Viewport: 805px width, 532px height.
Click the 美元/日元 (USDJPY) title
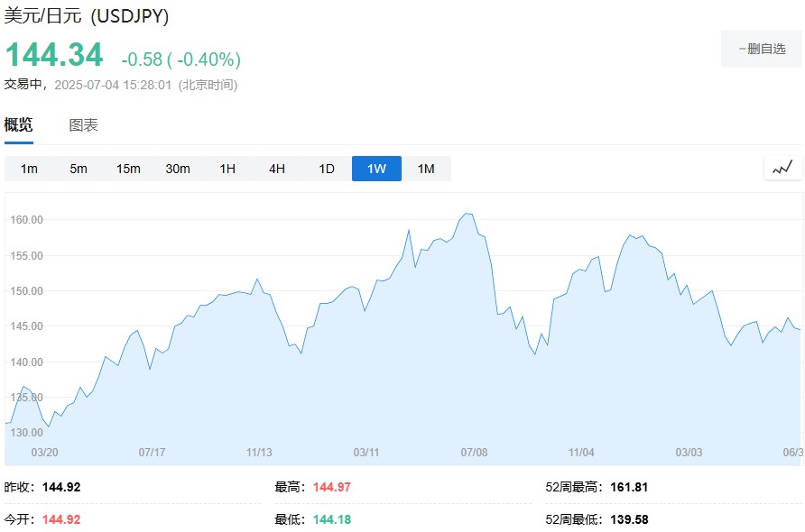(87, 16)
